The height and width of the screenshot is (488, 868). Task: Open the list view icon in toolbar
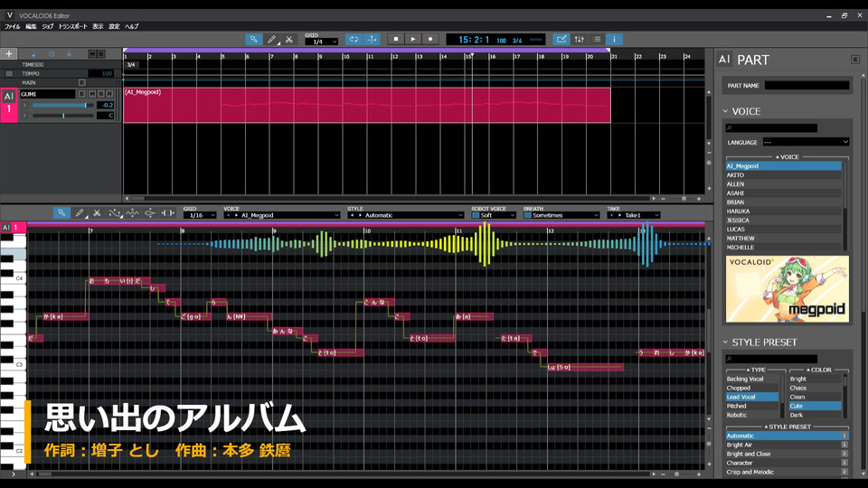tap(597, 39)
